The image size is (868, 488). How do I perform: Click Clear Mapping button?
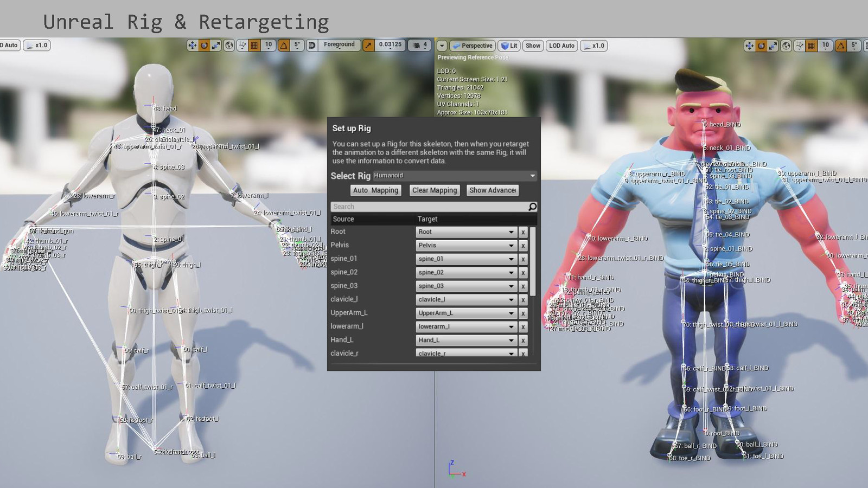[435, 190]
